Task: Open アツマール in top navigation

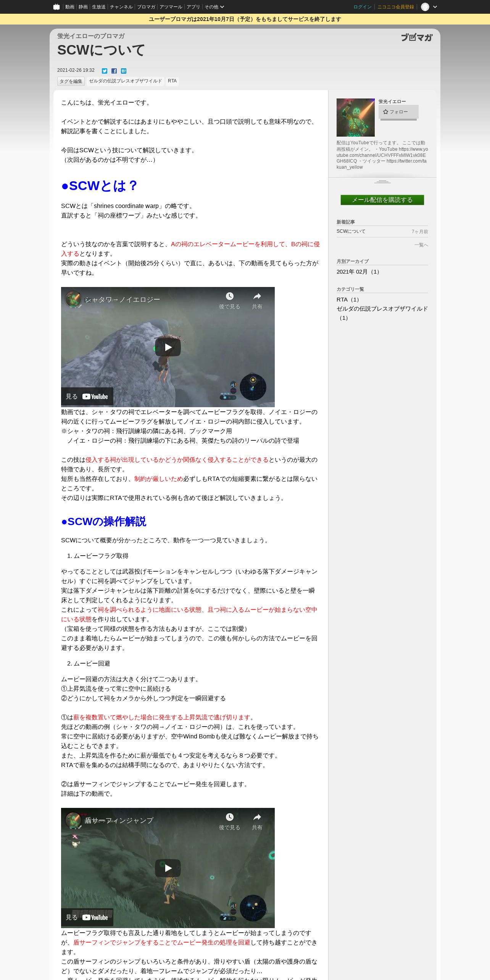Action: (x=171, y=7)
